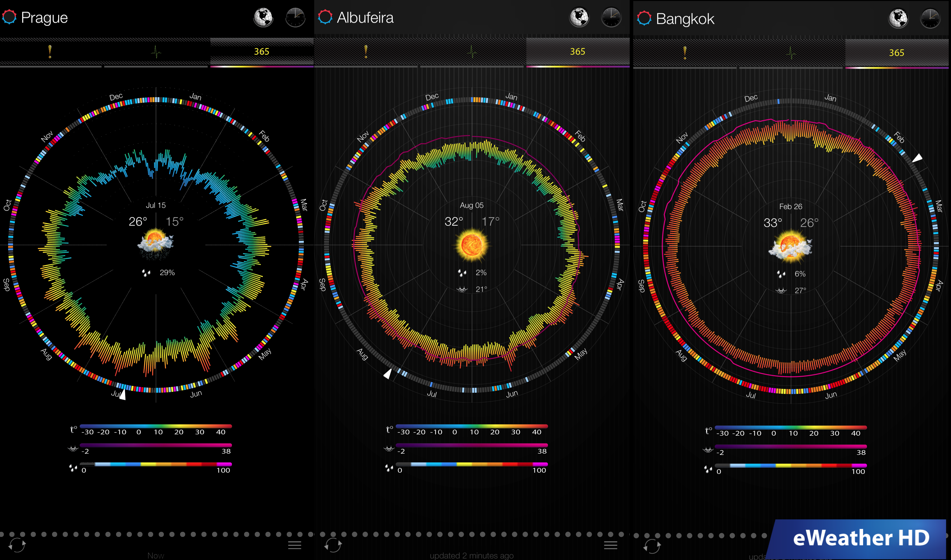Tap the location ring icon beside Albufeira

(325, 17)
